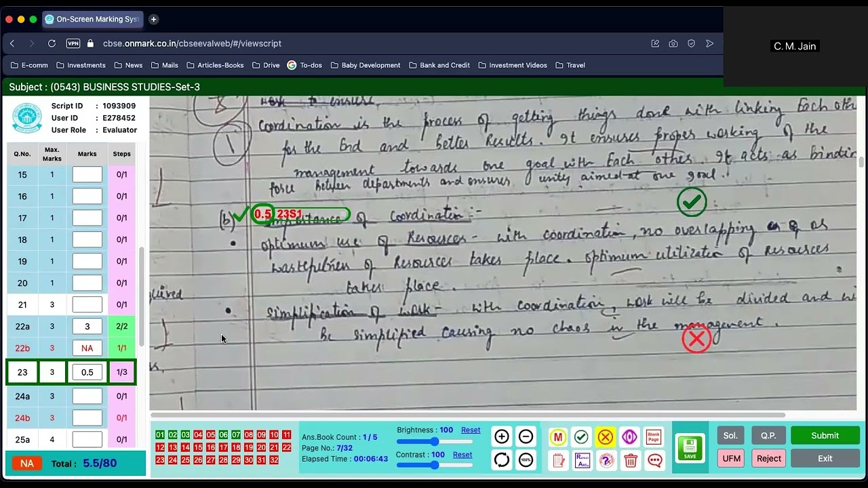868x488 pixels.
Task: Click the NA button beside Total
Action: coord(27,464)
